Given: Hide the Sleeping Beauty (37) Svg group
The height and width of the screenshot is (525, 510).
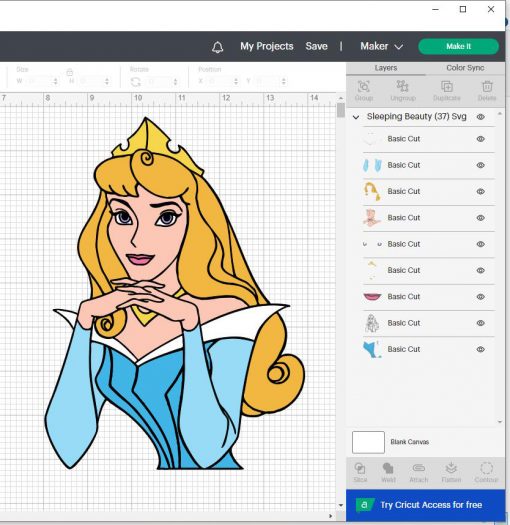Looking at the screenshot, I should coord(481,117).
